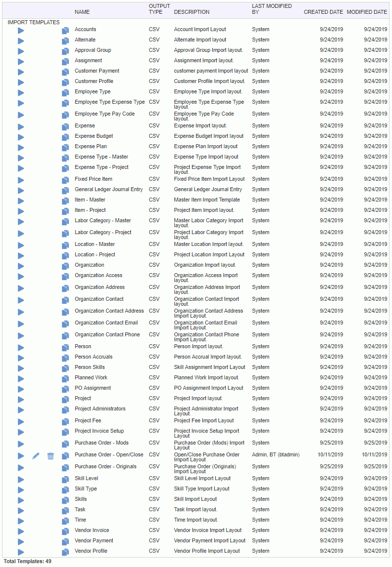Sort by DESCRIPTION column header
The width and height of the screenshot is (392, 567).
point(192,12)
